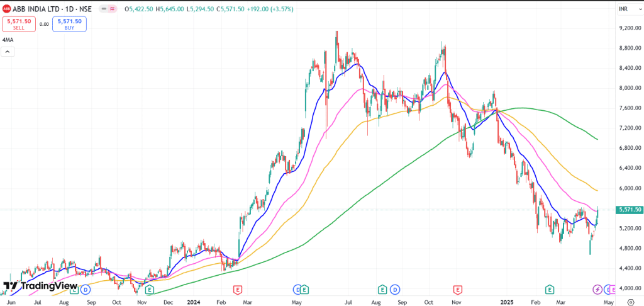Viewport: 644px width, 306px height.
Task: Click the red earnings E marker near November 2024
Action: tap(457, 290)
